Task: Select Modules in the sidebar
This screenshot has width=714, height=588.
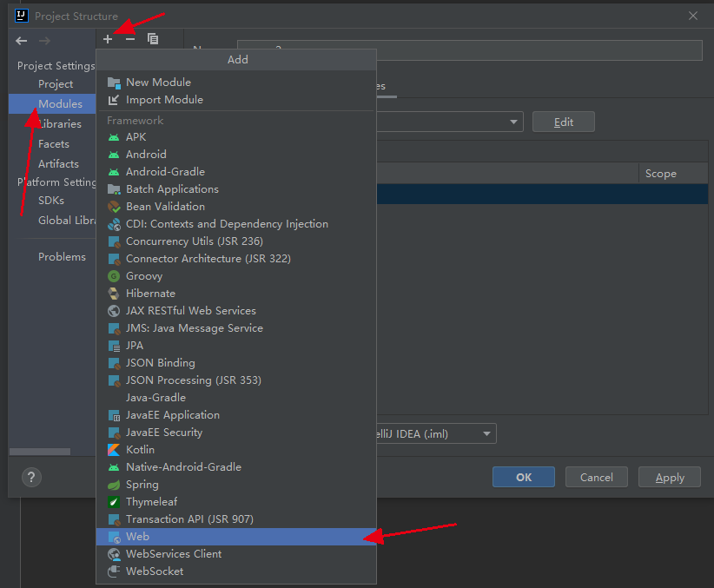Action: [x=52, y=104]
